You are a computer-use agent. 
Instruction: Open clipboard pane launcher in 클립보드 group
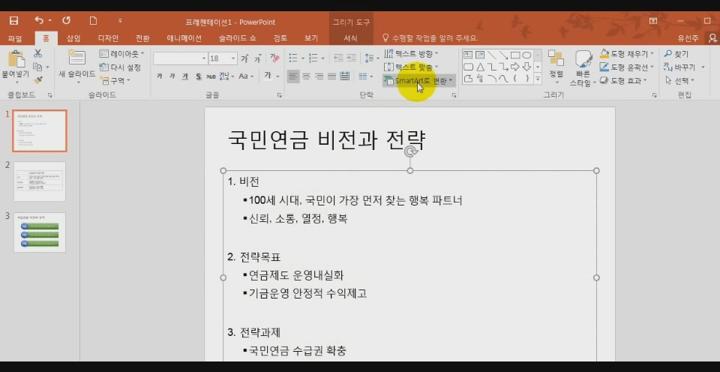coord(50,95)
